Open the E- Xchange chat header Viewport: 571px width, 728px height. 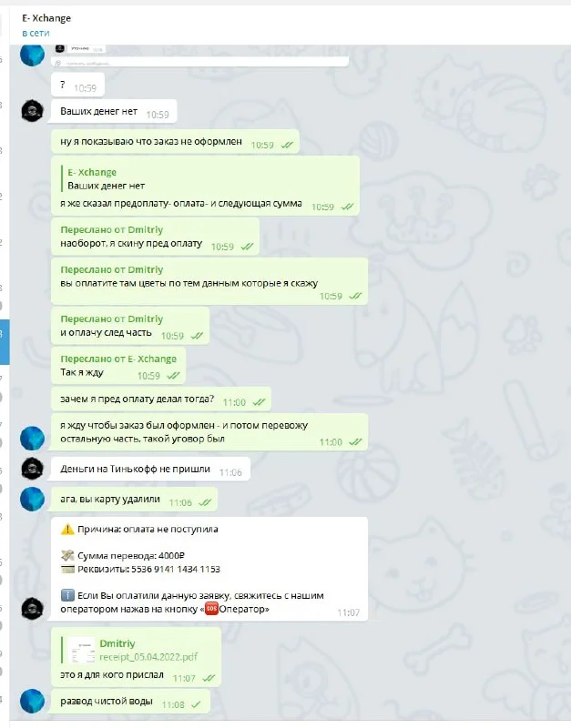click(46, 18)
